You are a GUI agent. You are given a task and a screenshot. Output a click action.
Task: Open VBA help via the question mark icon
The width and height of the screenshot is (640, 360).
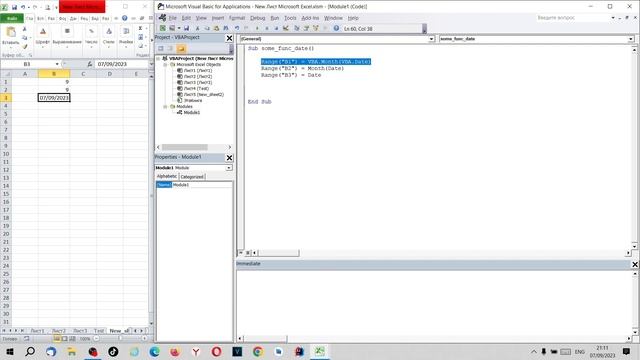(x=336, y=28)
